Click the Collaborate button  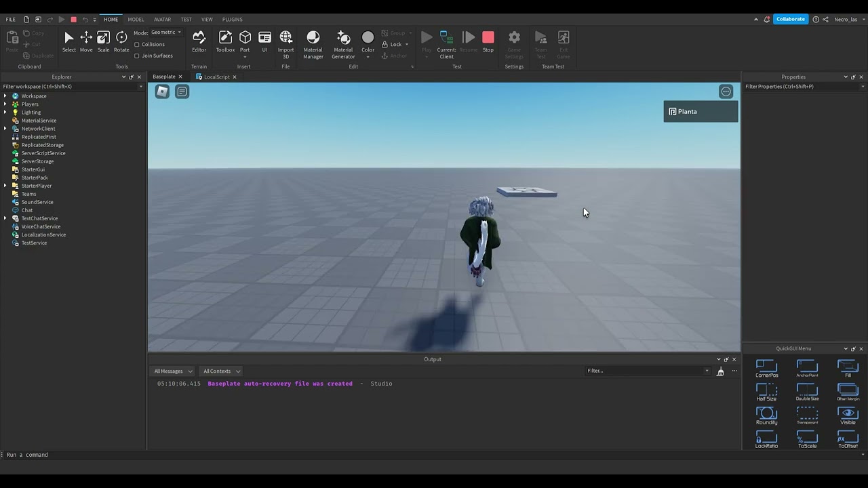pos(790,20)
